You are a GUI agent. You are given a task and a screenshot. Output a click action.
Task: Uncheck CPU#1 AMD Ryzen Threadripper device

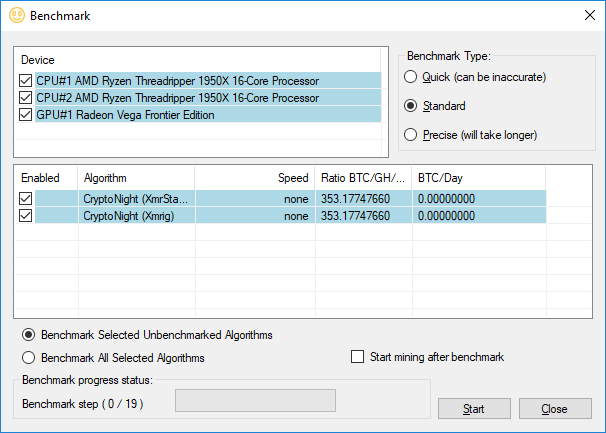[x=26, y=81]
